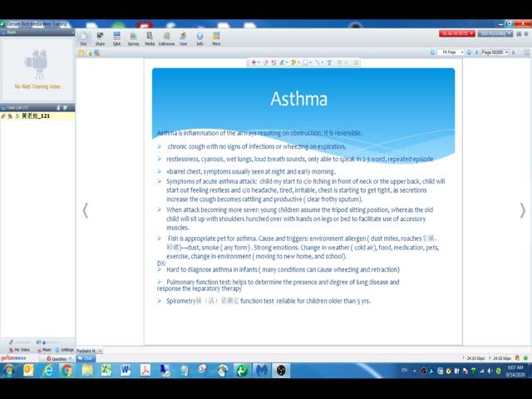Click the More toolbar icon
Viewport: 532px width, 399px height.
tap(216, 38)
